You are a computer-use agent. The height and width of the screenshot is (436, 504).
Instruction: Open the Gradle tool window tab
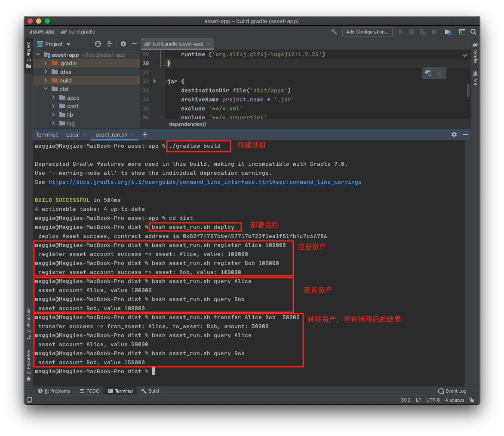point(475,52)
